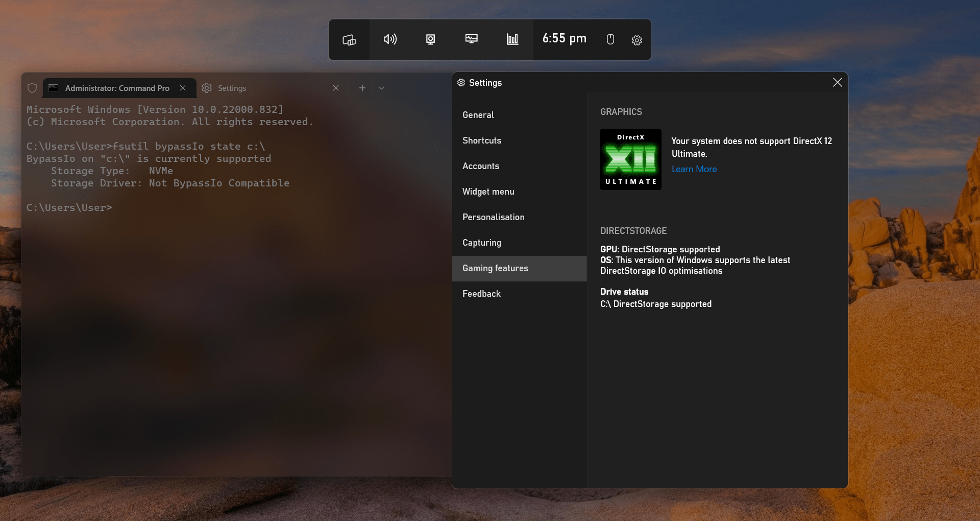
Task: Click the 'Drive status' label
Action: (624, 292)
